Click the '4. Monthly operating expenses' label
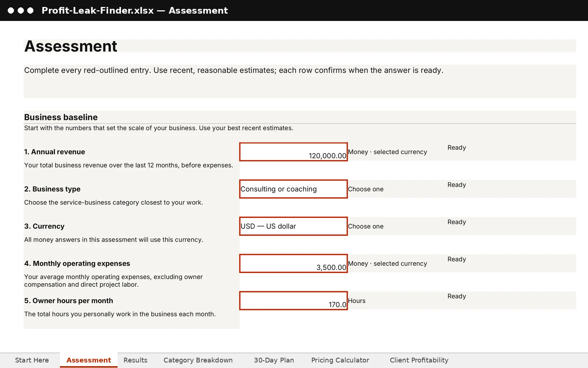 pyautogui.click(x=77, y=263)
